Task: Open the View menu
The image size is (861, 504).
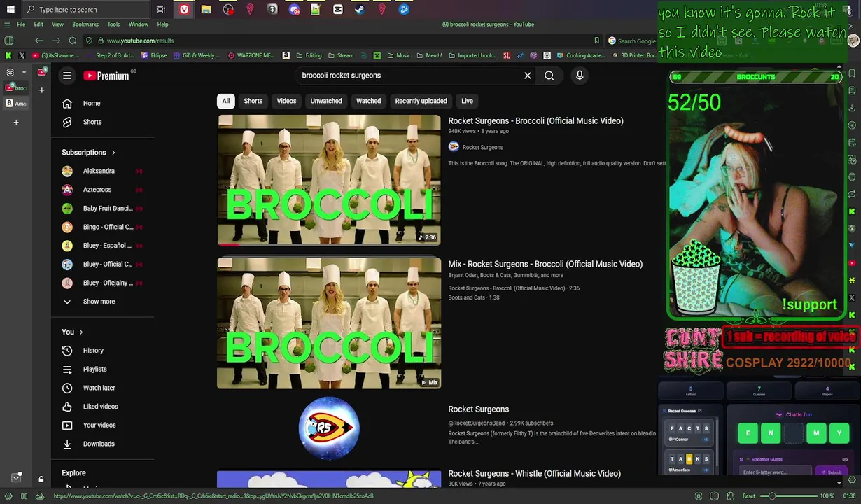Action: coord(57,24)
